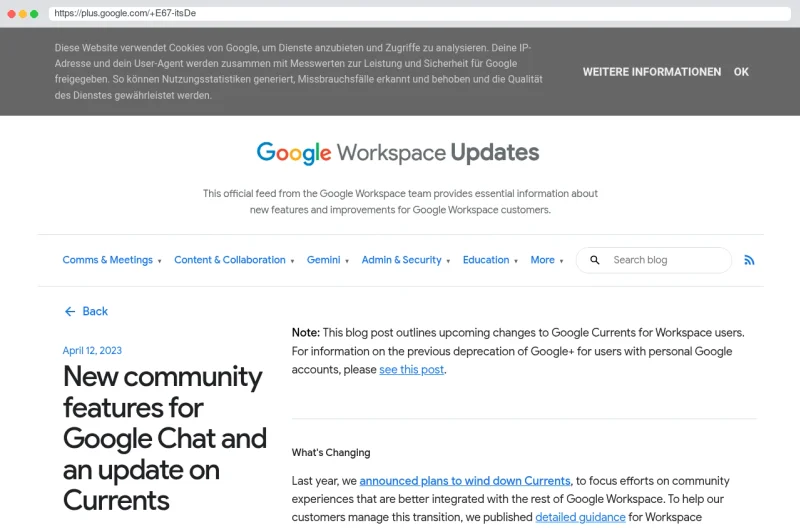Click the German cookie notice paragraph
Screen dimensions: 800x528
(x=298, y=71)
